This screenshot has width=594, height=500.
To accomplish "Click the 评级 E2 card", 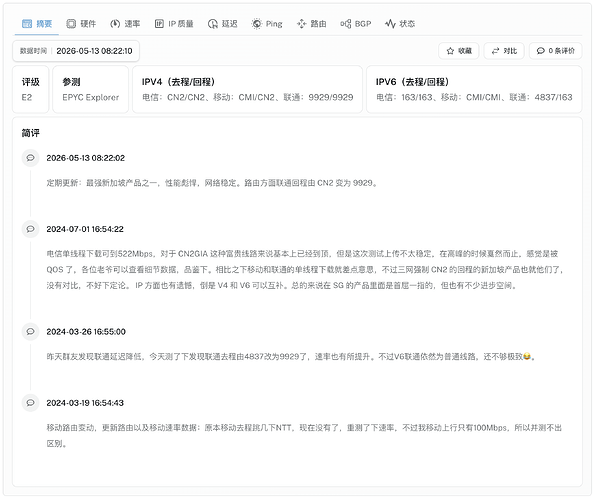I will tap(31, 89).
